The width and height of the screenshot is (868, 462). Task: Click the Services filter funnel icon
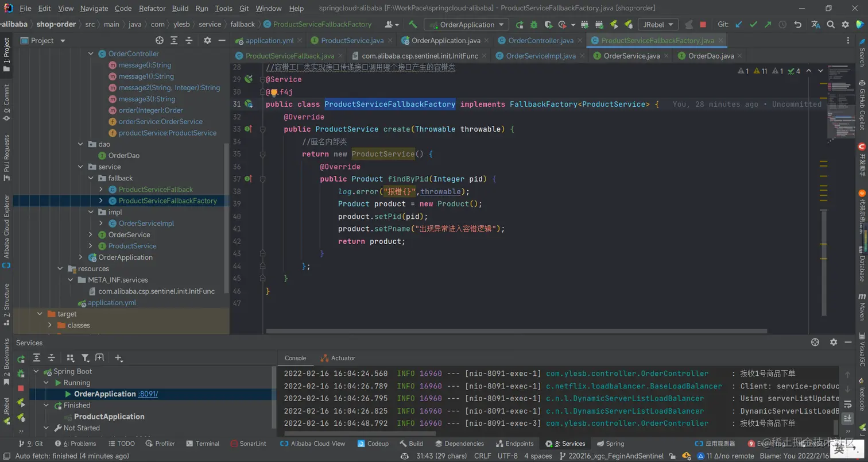[x=85, y=358]
